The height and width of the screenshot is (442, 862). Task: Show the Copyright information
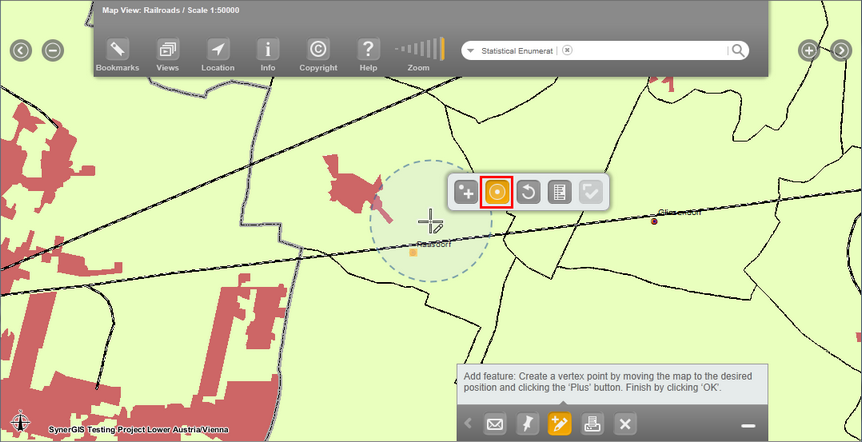pyautogui.click(x=318, y=52)
